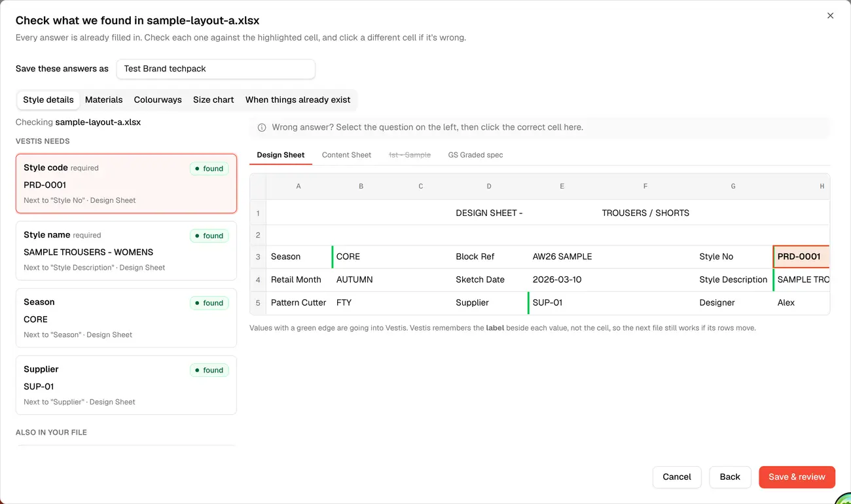Choose the Supplier question card
Image resolution: width=851 pixels, height=504 pixels.
pyautogui.click(x=126, y=385)
